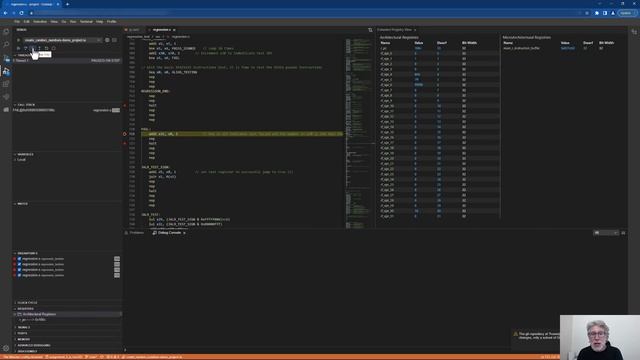The height and width of the screenshot is (360, 640).
Task: Open the settings gear at activity bar bottom
Action: point(6,348)
